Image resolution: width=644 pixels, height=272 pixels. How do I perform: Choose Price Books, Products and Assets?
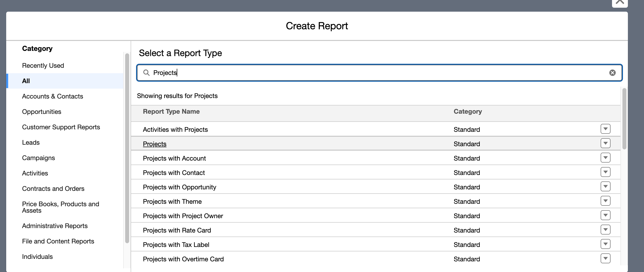[60, 207]
